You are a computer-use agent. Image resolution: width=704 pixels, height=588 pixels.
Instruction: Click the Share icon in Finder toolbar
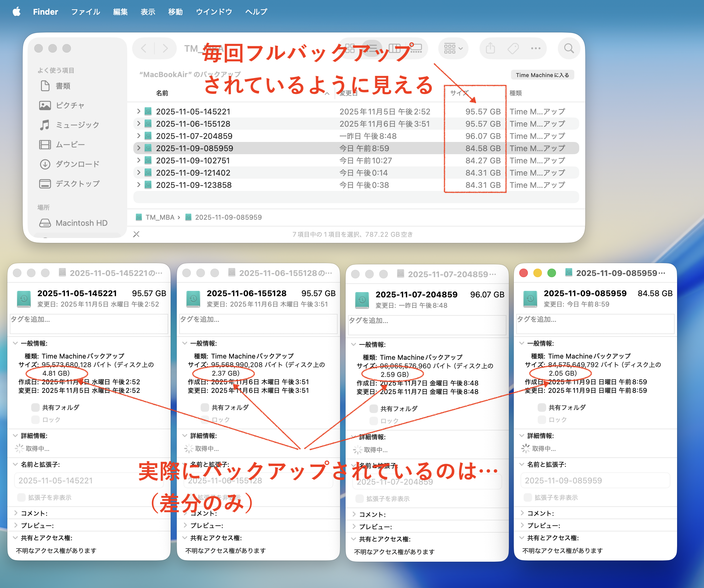[490, 48]
